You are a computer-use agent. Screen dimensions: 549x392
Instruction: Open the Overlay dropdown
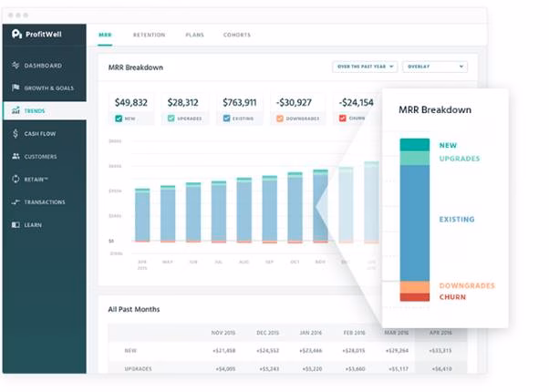(434, 67)
